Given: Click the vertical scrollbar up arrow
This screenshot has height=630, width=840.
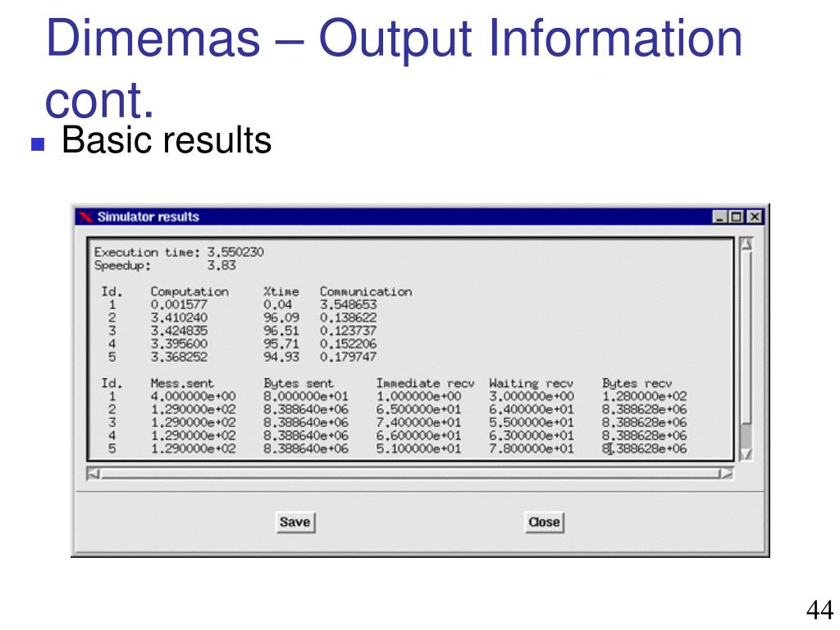Looking at the screenshot, I should tap(746, 244).
